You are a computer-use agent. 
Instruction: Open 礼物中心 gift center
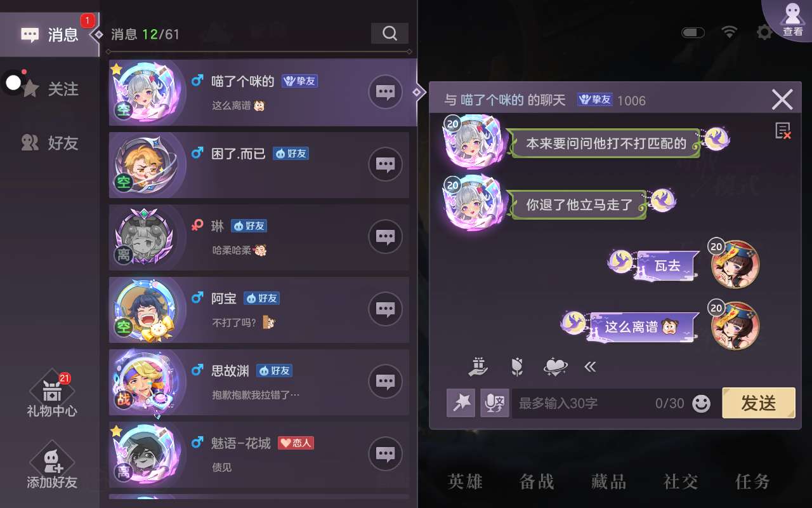52,395
